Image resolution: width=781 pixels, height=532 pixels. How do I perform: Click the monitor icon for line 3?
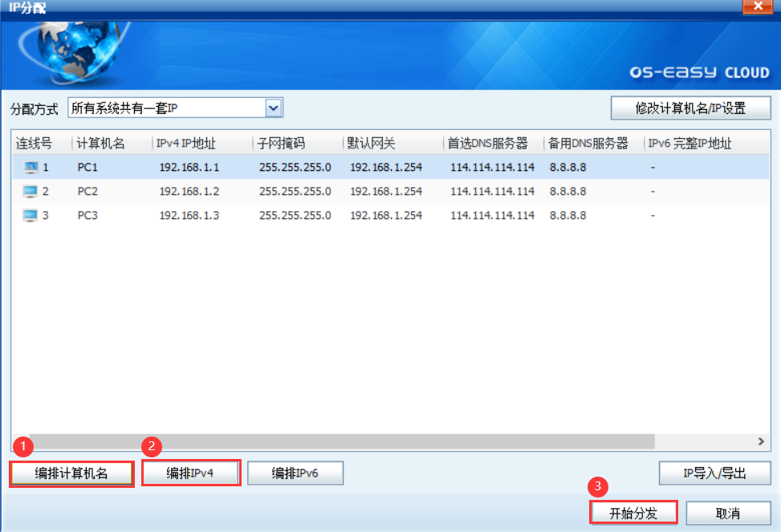(31, 216)
